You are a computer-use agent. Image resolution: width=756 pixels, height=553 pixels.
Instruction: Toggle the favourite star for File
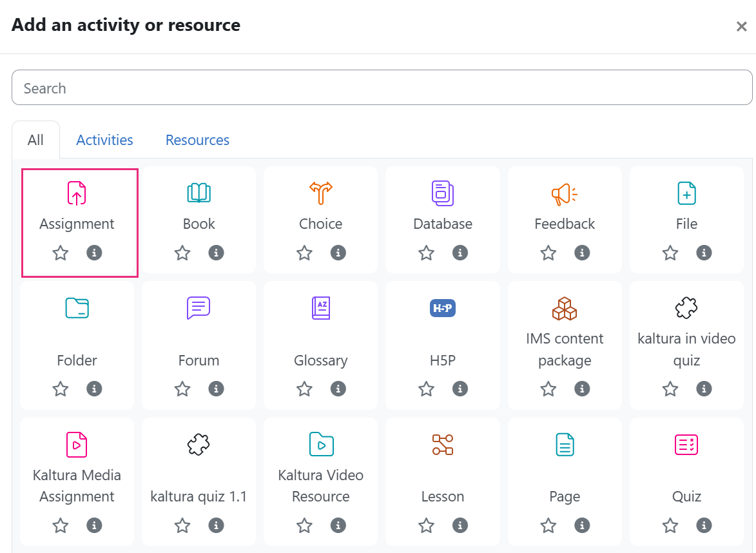[670, 253]
